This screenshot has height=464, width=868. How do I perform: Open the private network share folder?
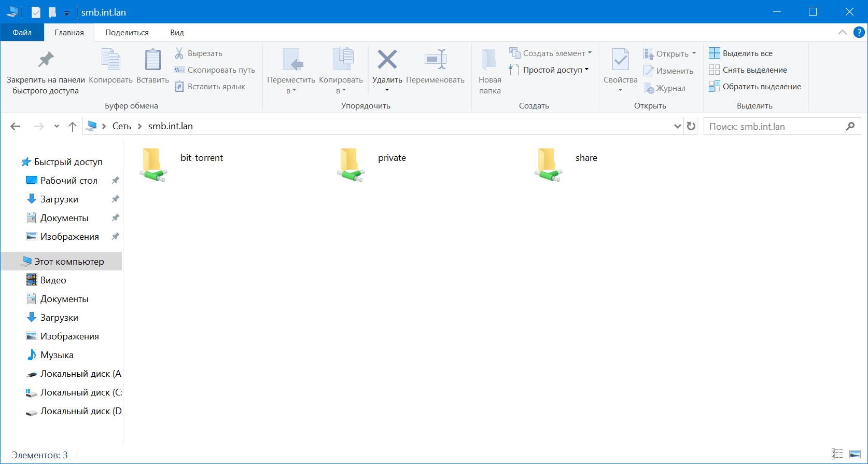pos(351,165)
